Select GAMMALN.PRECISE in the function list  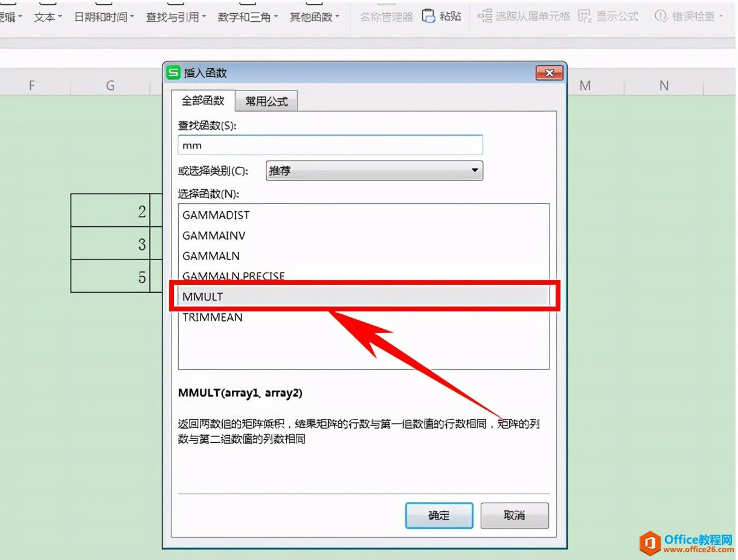pyautogui.click(x=364, y=276)
